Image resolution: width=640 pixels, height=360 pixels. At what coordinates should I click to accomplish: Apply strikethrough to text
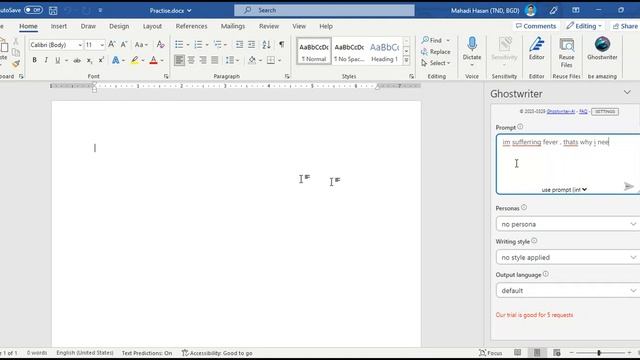coord(77,60)
